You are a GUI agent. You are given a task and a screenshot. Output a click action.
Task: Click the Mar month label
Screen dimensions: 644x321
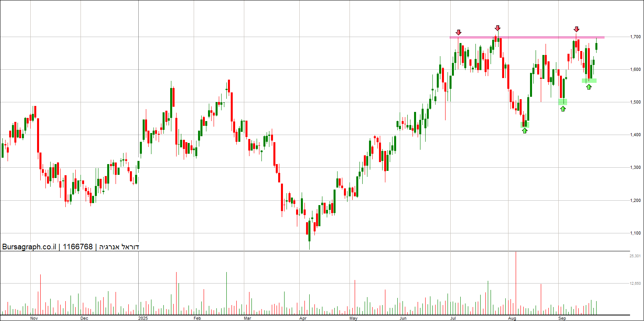247,318
